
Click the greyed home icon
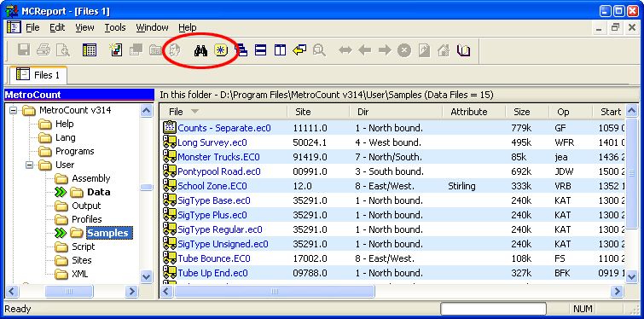tap(444, 50)
